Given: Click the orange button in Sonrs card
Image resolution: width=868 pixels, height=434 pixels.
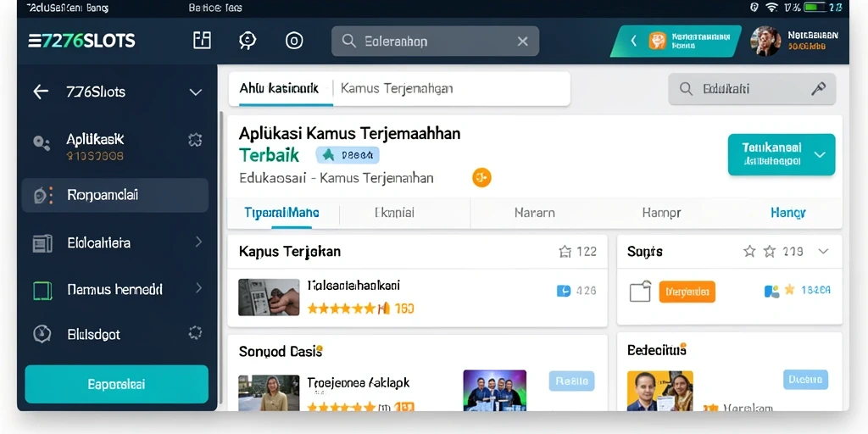Looking at the screenshot, I should click(x=687, y=292).
